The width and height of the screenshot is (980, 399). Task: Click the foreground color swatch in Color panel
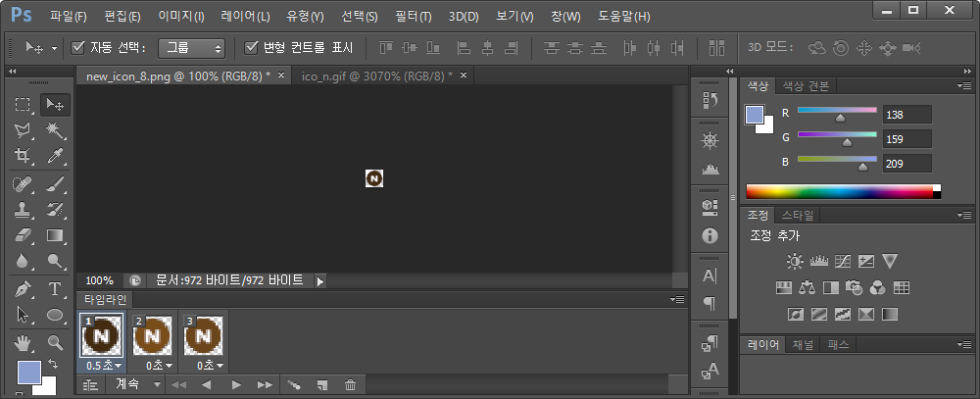755,115
